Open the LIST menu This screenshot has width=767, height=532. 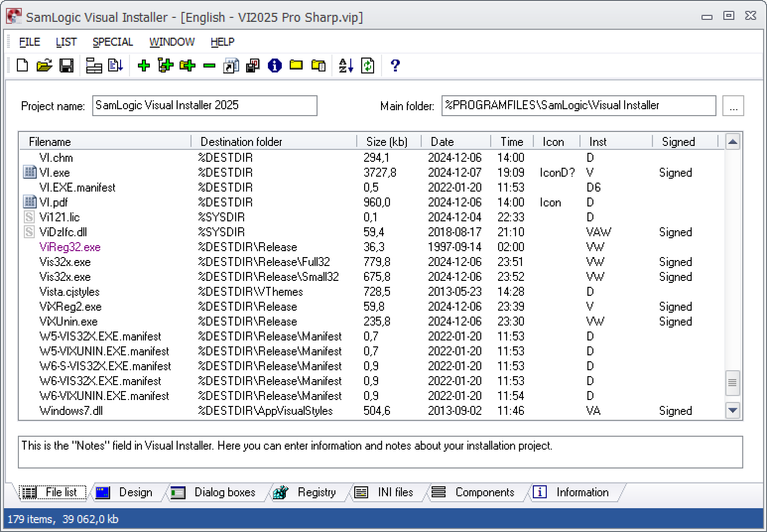66,42
